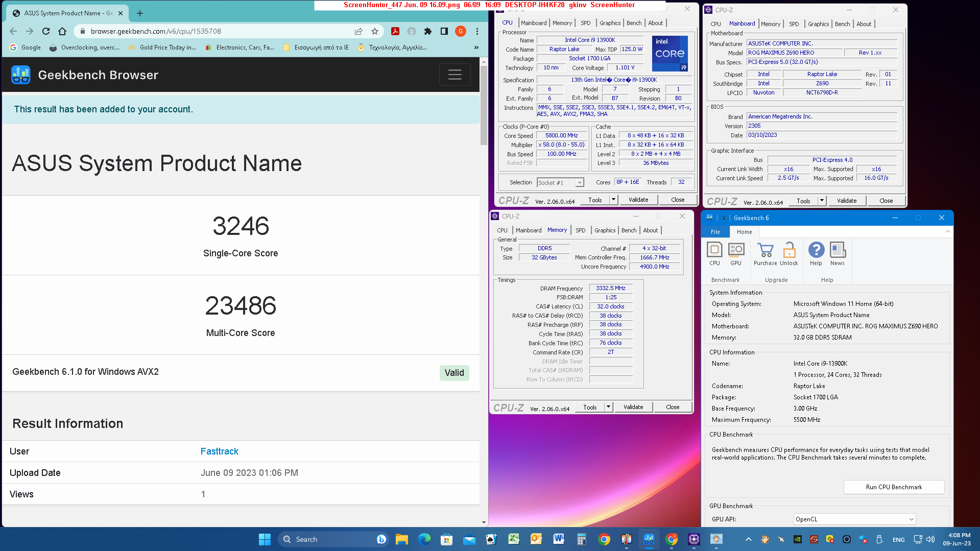The image size is (980, 551).
Task: Open Geekbench quick access toolbar dropdown
Action: click(x=724, y=218)
